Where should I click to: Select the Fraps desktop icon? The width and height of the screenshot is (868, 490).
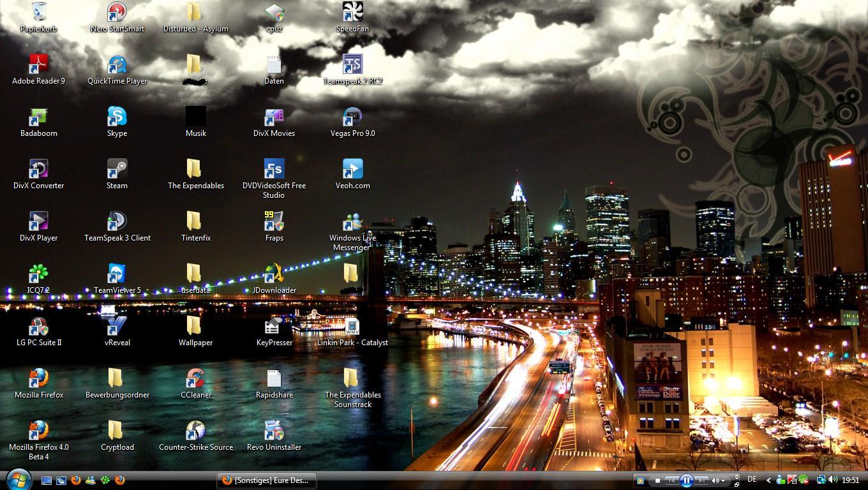(274, 222)
